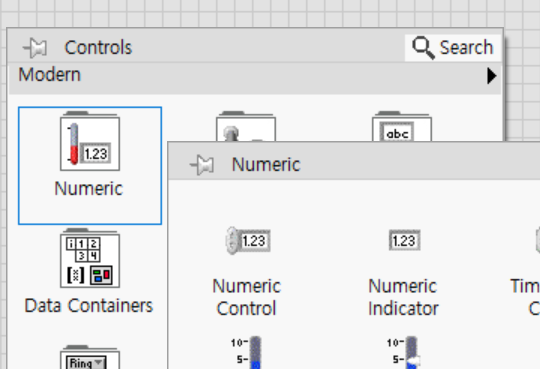The height and width of the screenshot is (369, 540).
Task: Click the Controls palette title
Action: click(x=98, y=48)
